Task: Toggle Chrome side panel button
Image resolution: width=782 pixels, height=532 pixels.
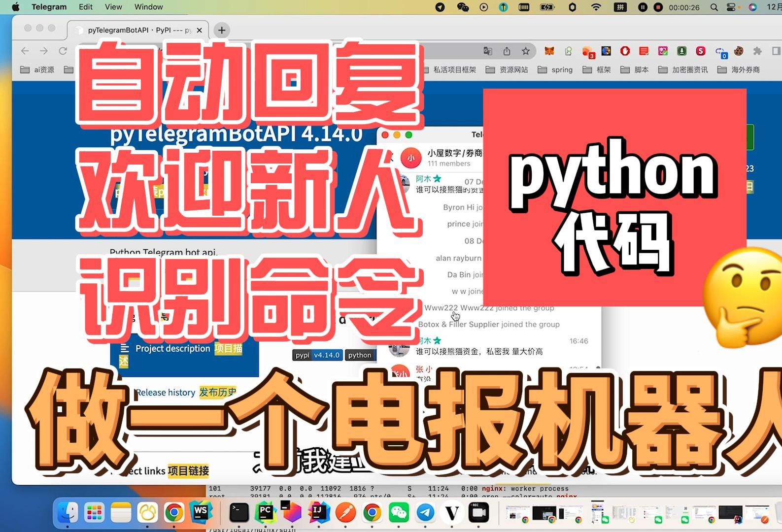Action: tap(776, 51)
